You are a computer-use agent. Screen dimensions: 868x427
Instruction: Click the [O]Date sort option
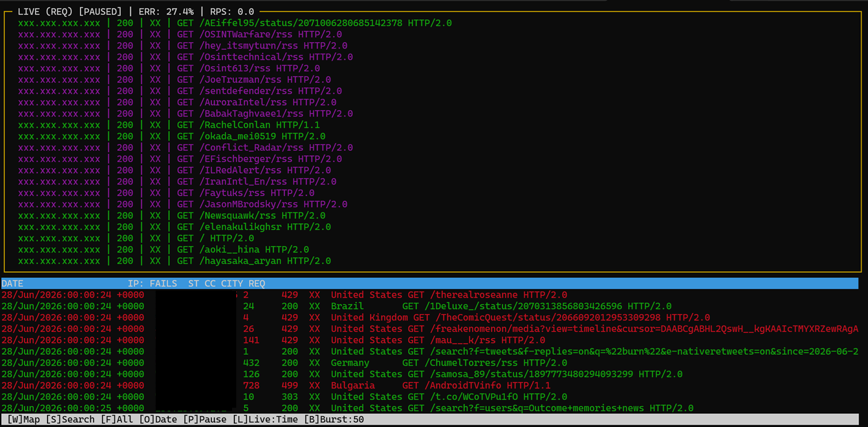tap(158, 420)
